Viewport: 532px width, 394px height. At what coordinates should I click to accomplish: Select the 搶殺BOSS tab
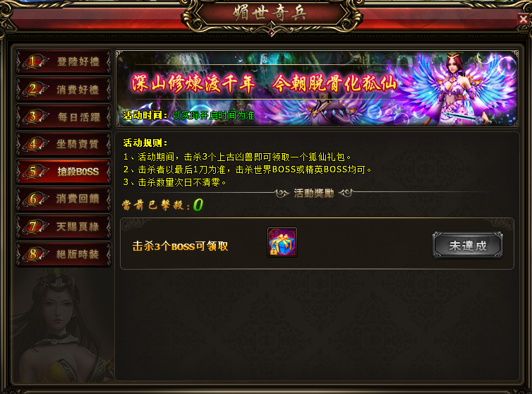64,172
